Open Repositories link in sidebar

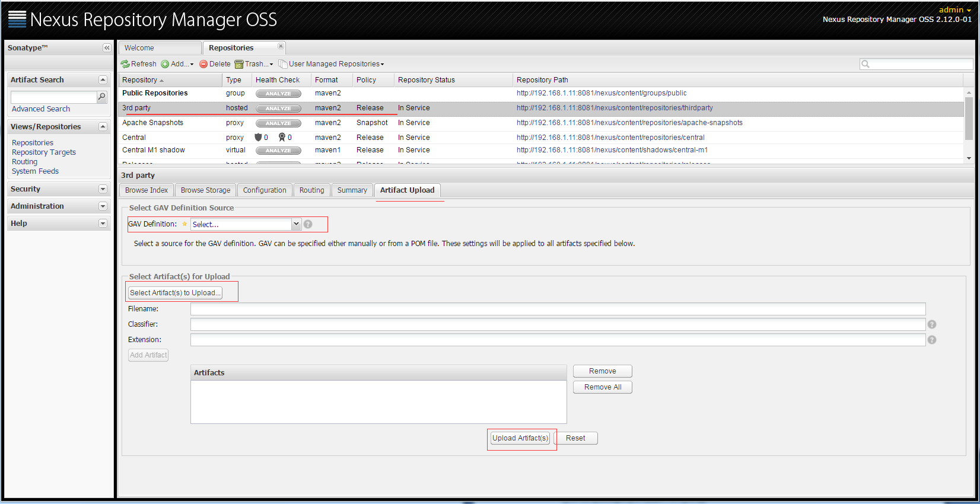click(33, 143)
